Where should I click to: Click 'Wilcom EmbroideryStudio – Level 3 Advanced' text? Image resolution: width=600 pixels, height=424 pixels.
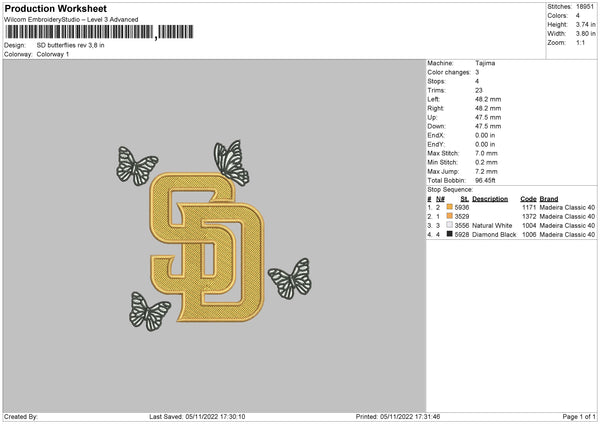point(71,20)
